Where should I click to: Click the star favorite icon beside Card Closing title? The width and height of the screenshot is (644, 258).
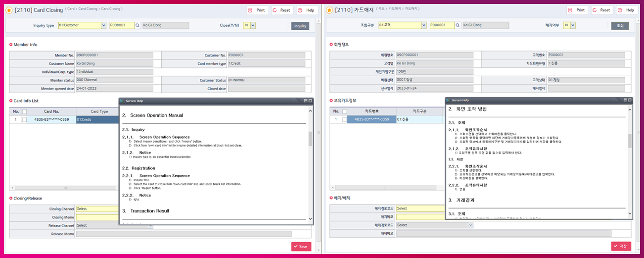click(9, 10)
